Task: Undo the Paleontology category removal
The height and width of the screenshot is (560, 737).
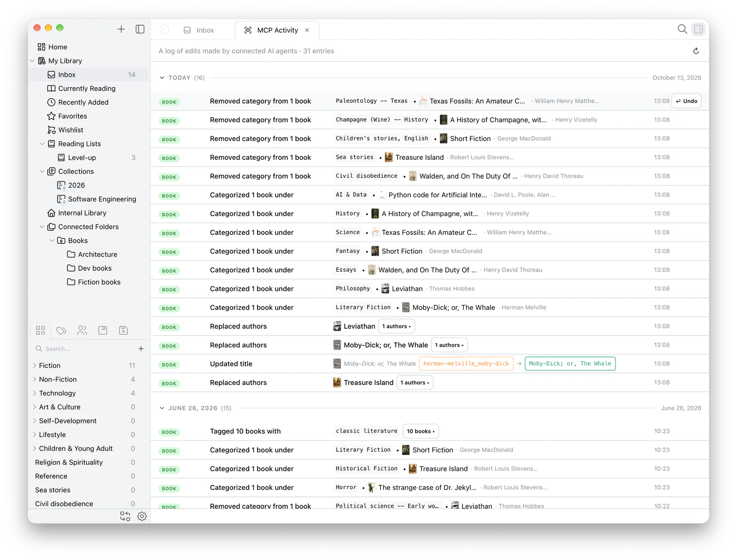Action: pos(686,101)
